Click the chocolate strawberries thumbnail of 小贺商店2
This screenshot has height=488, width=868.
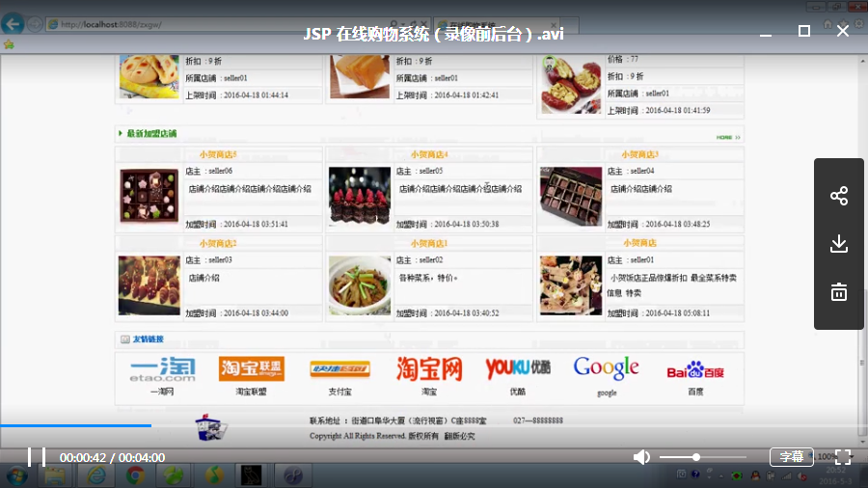point(149,285)
